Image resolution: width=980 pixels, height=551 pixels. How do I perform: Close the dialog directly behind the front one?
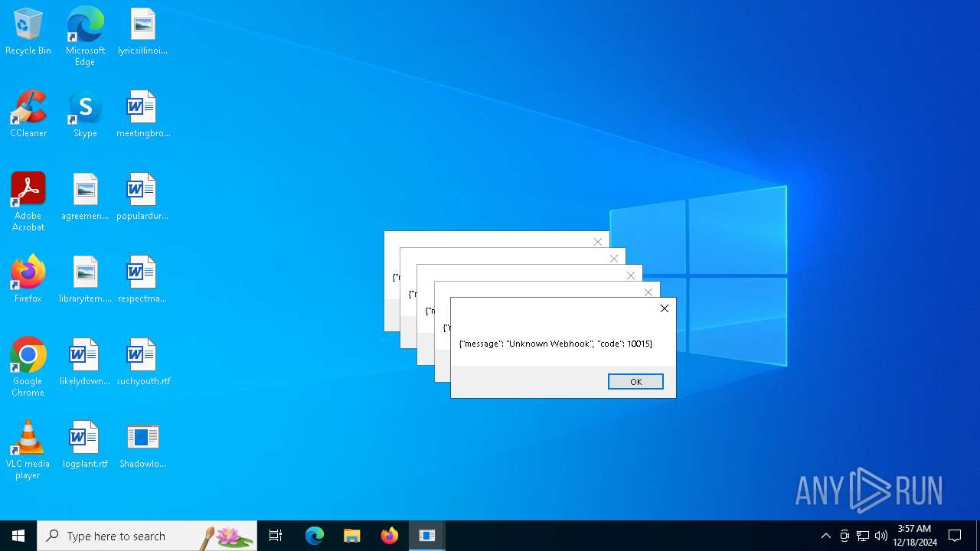coord(648,292)
